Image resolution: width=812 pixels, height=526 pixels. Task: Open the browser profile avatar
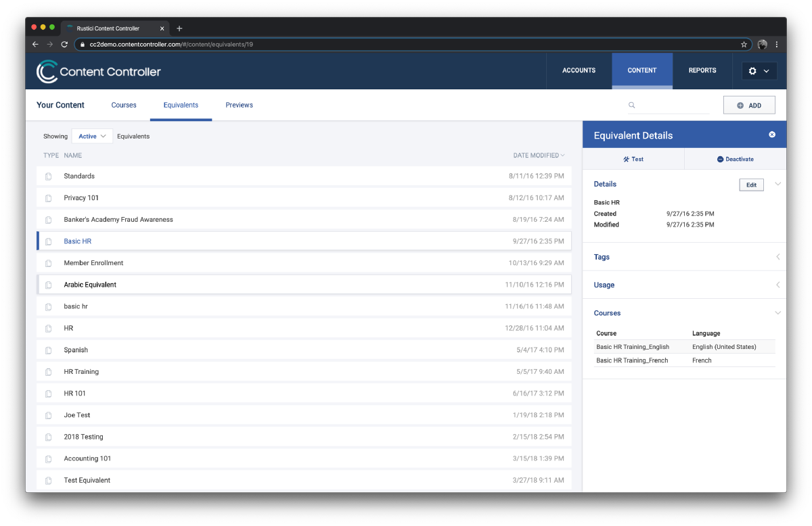pyautogui.click(x=762, y=45)
